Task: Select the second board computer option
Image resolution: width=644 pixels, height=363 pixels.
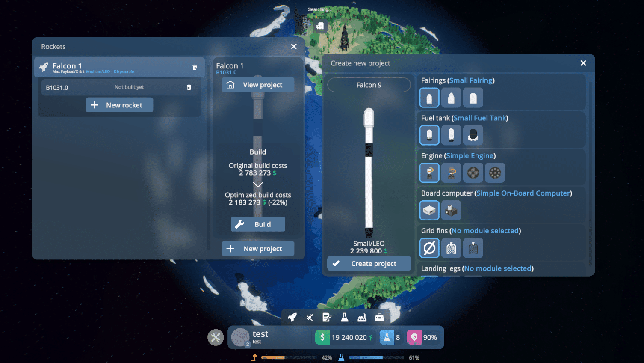Action: click(x=451, y=210)
